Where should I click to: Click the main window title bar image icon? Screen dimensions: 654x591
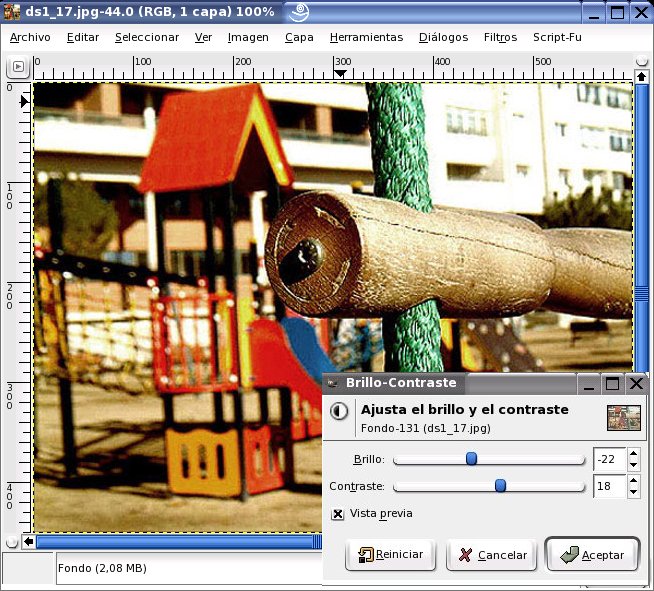click(x=11, y=12)
